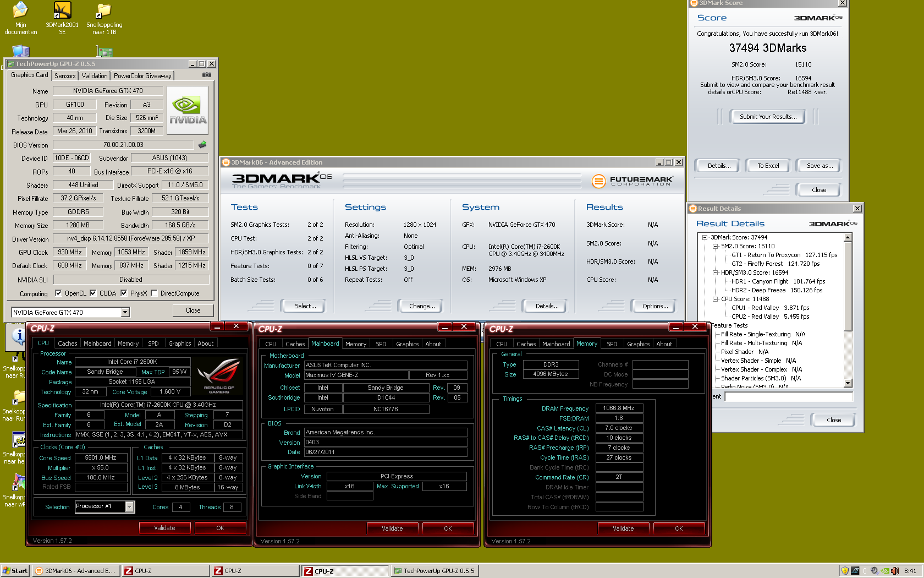The width and height of the screenshot is (924, 578).
Task: Click the 3DMark06 title bar icon
Action: pos(226,162)
